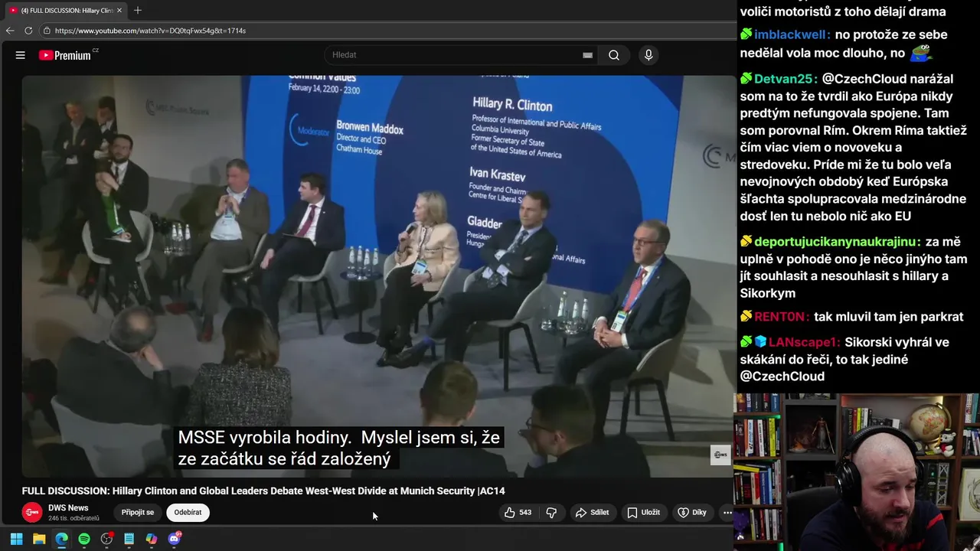Image resolution: width=980 pixels, height=551 pixels.
Task: Start voice search with microphone icon
Action: click(x=648, y=55)
